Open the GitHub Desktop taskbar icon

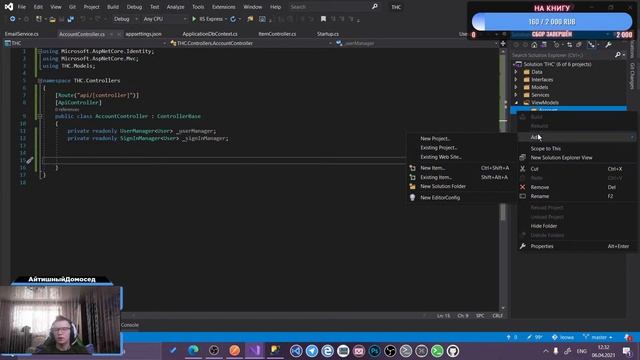452,351
